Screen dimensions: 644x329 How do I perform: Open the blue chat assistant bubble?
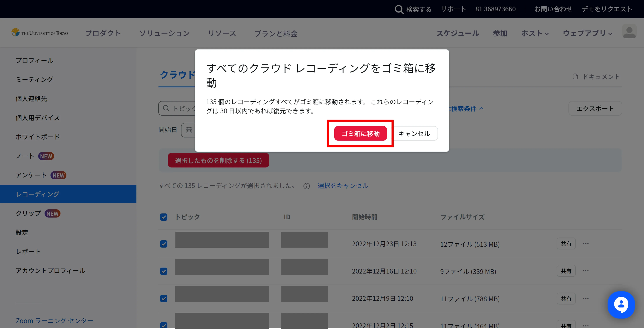[x=621, y=305]
